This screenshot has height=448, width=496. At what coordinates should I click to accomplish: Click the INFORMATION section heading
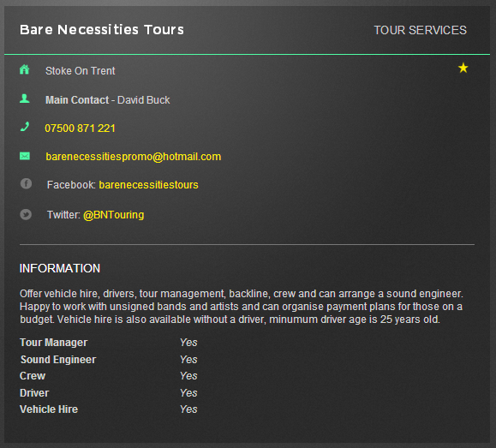[x=60, y=268]
